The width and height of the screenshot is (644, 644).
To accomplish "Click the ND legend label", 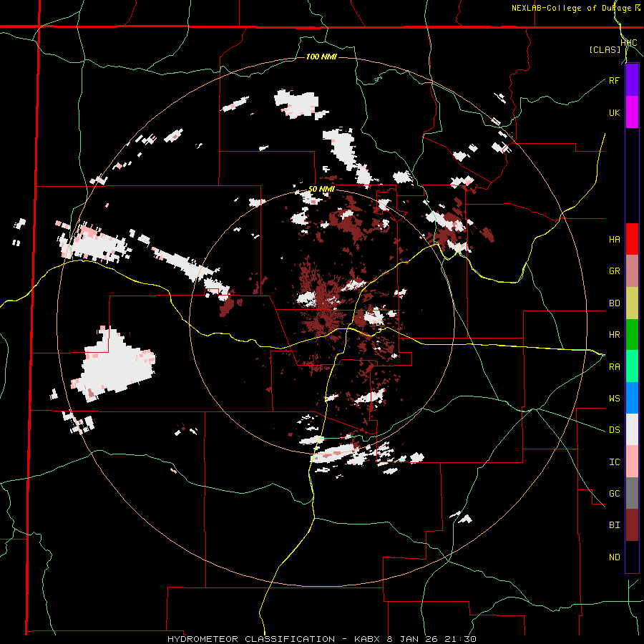I will [x=614, y=557].
